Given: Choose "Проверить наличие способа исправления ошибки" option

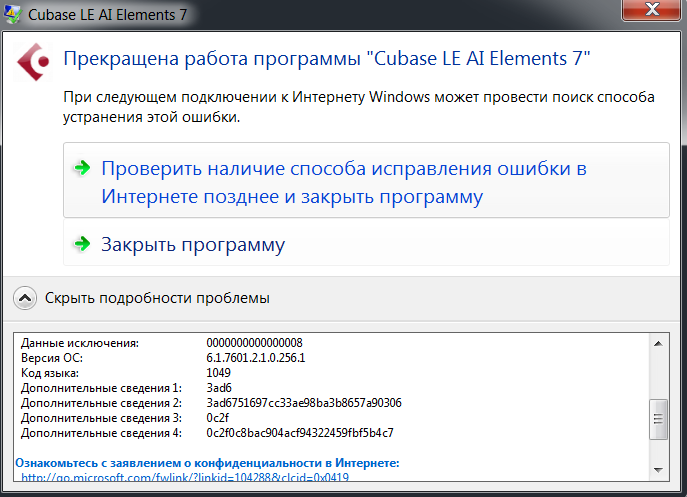Looking at the screenshot, I should 343,182.
